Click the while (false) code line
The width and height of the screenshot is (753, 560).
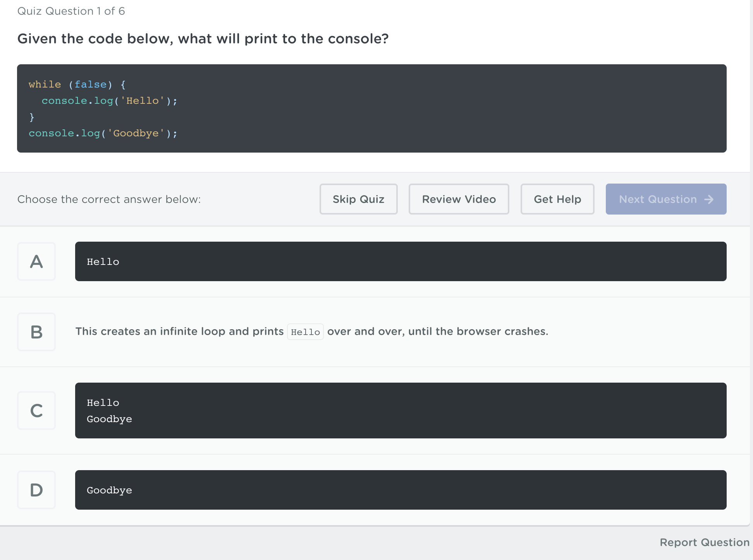tap(77, 84)
